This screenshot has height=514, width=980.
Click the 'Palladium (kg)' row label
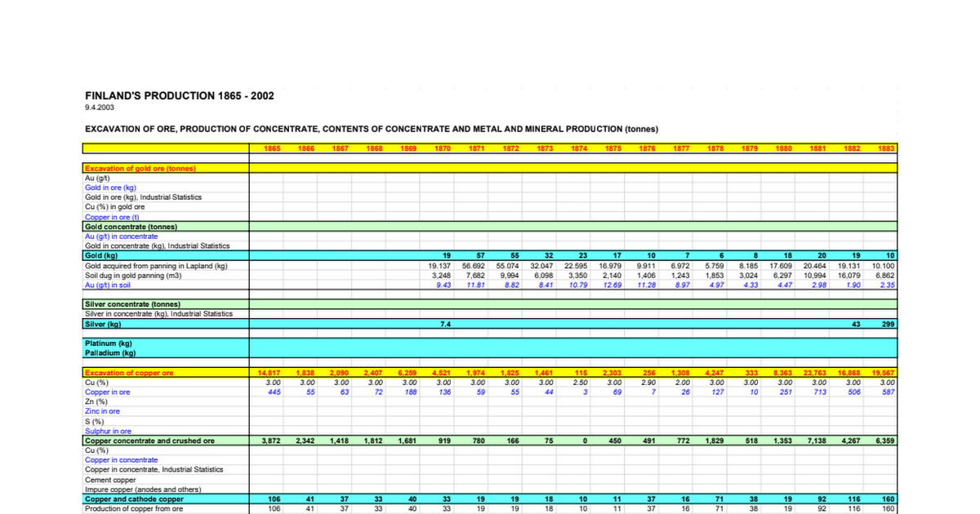tap(110, 353)
